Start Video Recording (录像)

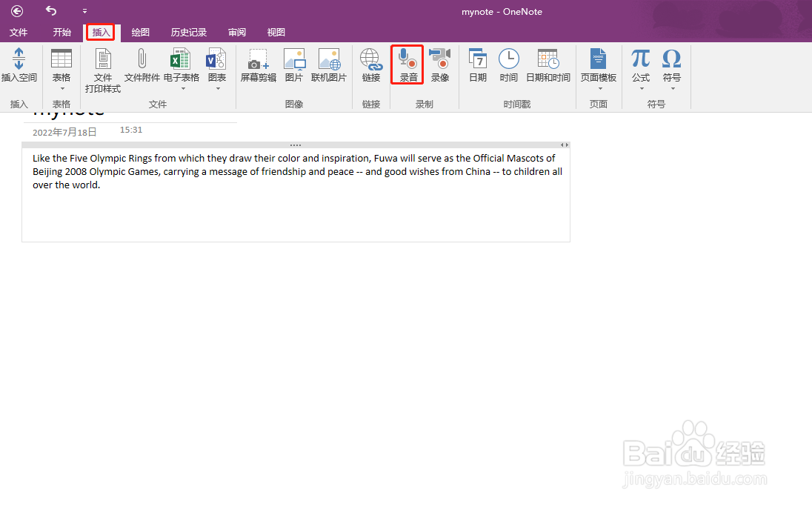coord(440,64)
